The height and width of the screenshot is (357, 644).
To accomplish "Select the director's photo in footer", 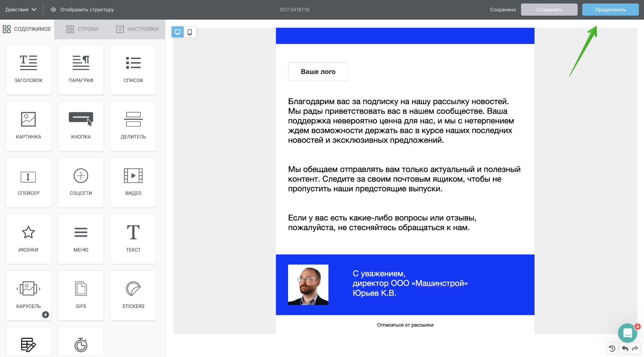I will click(x=308, y=285).
